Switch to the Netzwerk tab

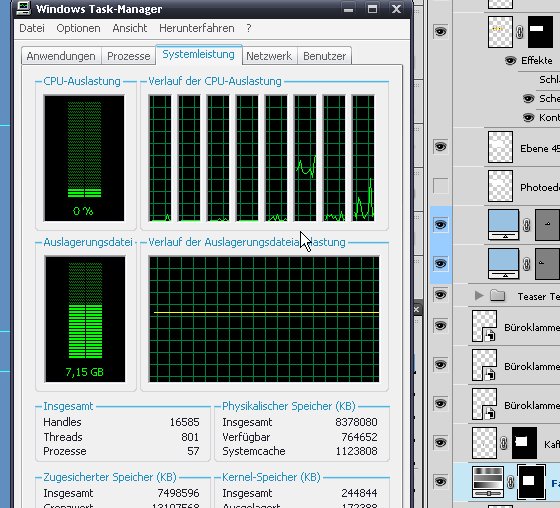click(269, 56)
